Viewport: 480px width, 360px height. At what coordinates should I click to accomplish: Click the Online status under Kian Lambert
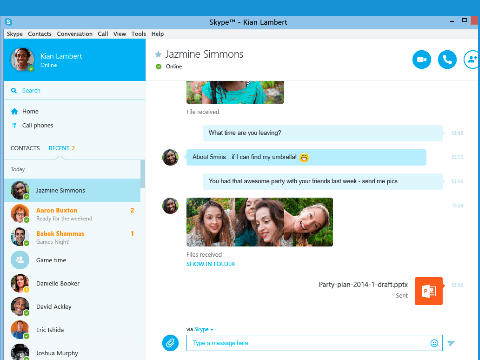[49, 65]
